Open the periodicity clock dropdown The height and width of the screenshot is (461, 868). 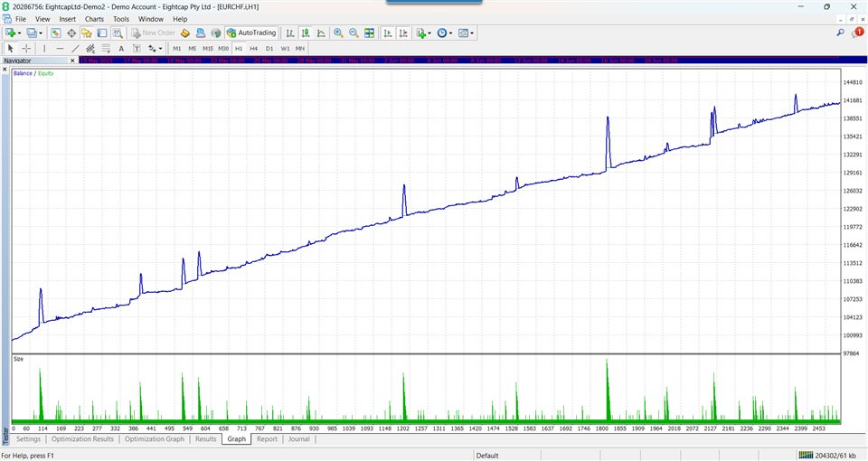[x=448, y=33]
